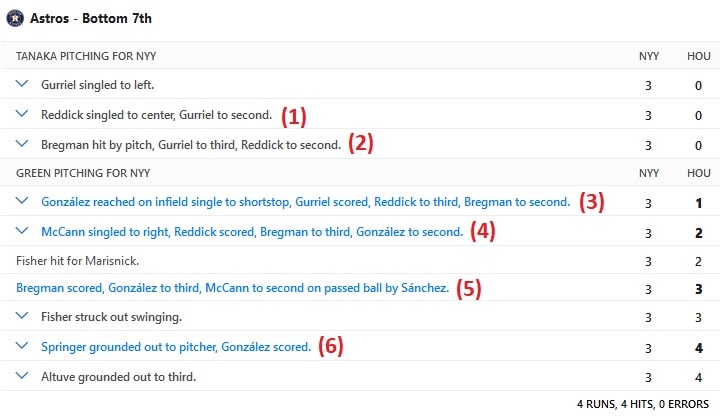This screenshot has width=720, height=416.
Task: Open the González reached on infield single link
Action: point(305,202)
